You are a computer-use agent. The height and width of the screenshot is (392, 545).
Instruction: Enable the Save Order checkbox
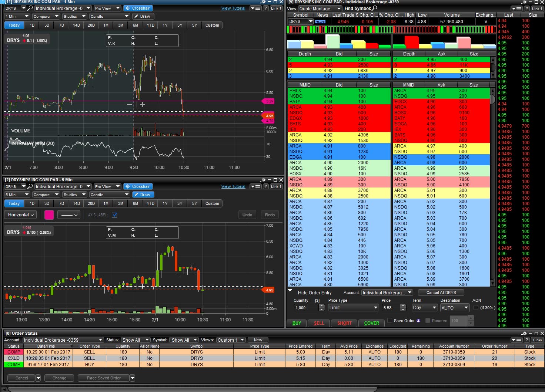click(389, 321)
